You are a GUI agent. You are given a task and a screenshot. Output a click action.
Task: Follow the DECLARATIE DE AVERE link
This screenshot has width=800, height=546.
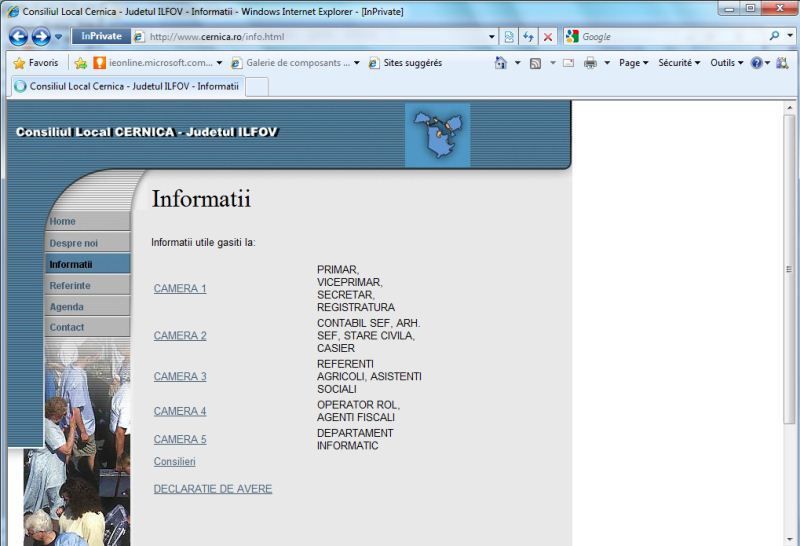tap(213, 489)
